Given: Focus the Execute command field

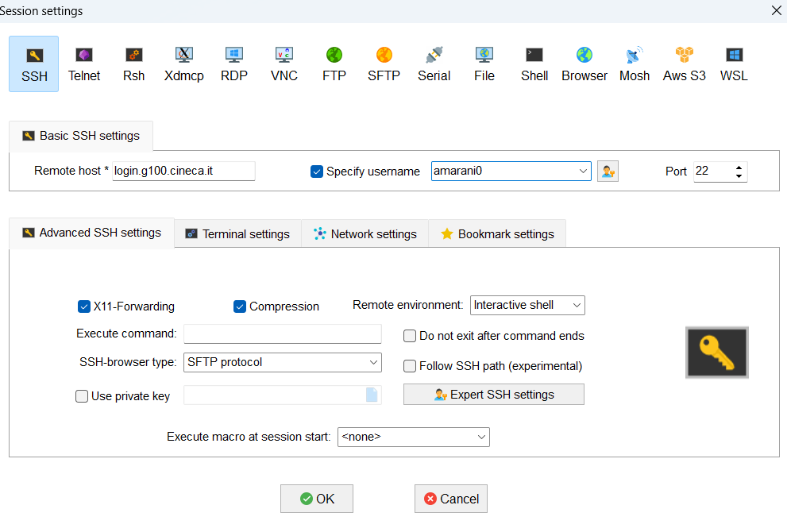Looking at the screenshot, I should [x=283, y=333].
